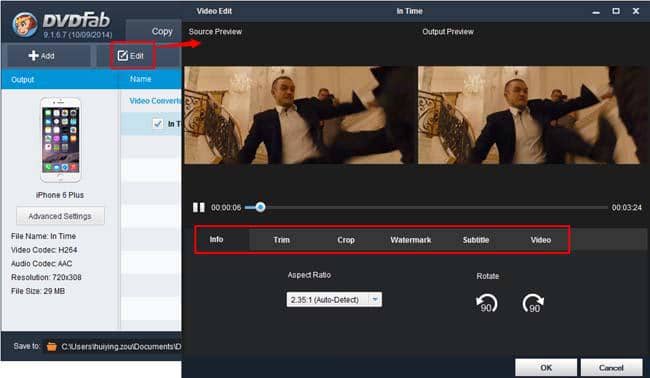Select the Video tab
This screenshot has width=650, height=378.
click(541, 240)
